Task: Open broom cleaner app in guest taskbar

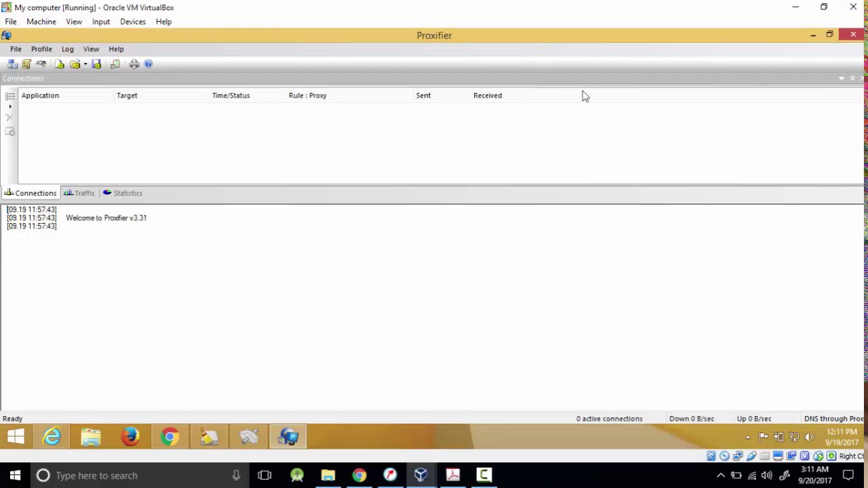Action: click(209, 436)
